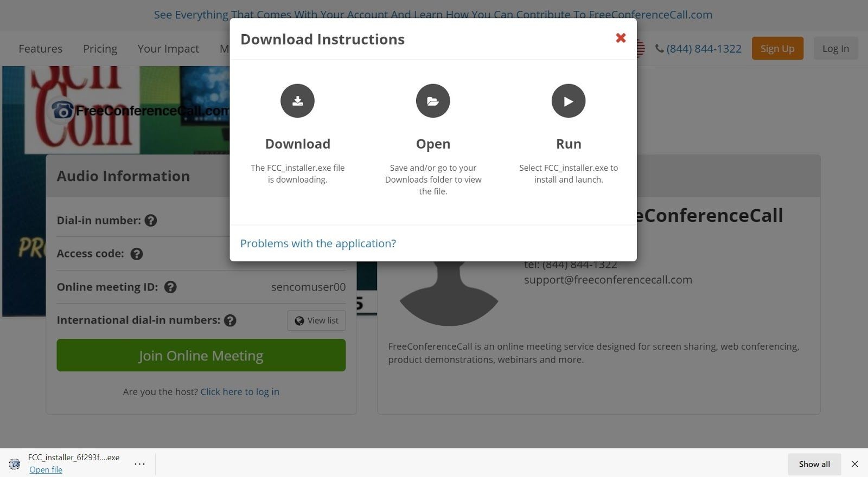Show help for Online meeting ID
Screen dimensions: 868x477
coord(170,287)
